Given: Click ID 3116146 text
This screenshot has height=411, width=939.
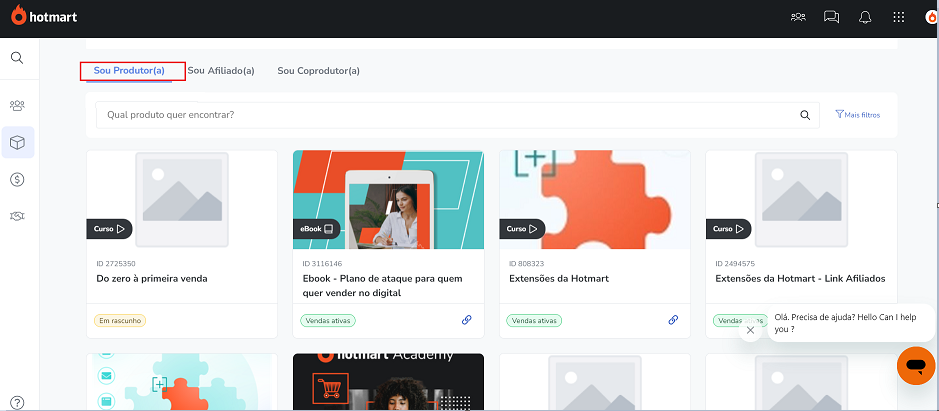Looking at the screenshot, I should (320, 264).
